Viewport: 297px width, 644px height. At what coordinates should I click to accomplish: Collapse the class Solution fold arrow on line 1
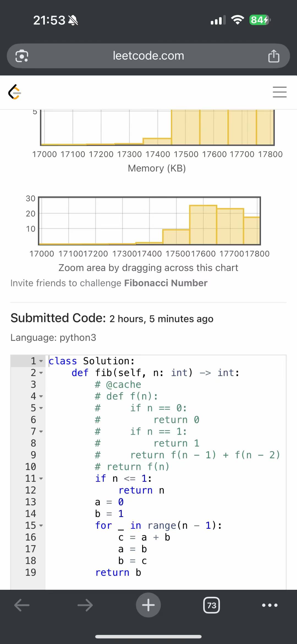click(41, 361)
